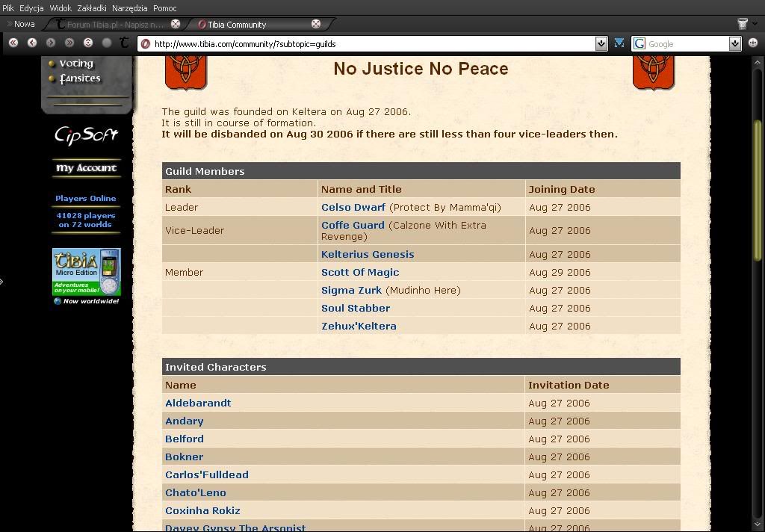The image size is (765, 532).
Task: Open Coffe Guard character page
Action: [x=353, y=225]
